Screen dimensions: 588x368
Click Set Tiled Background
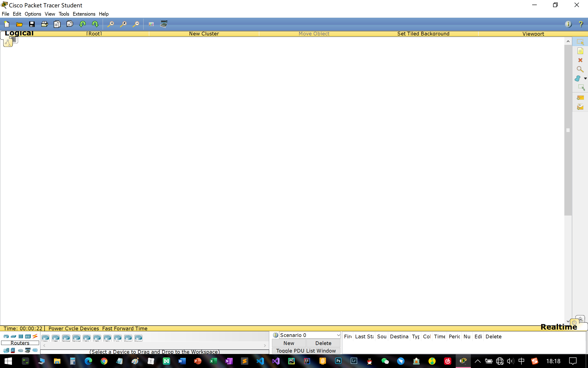point(423,34)
